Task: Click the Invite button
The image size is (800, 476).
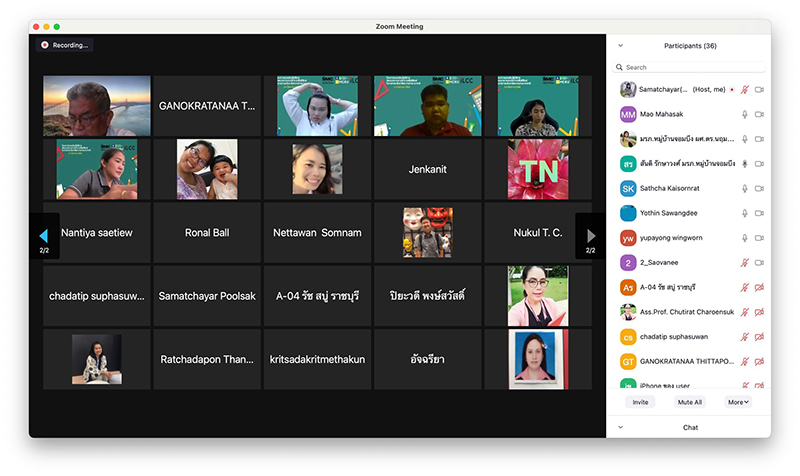Action: click(640, 402)
